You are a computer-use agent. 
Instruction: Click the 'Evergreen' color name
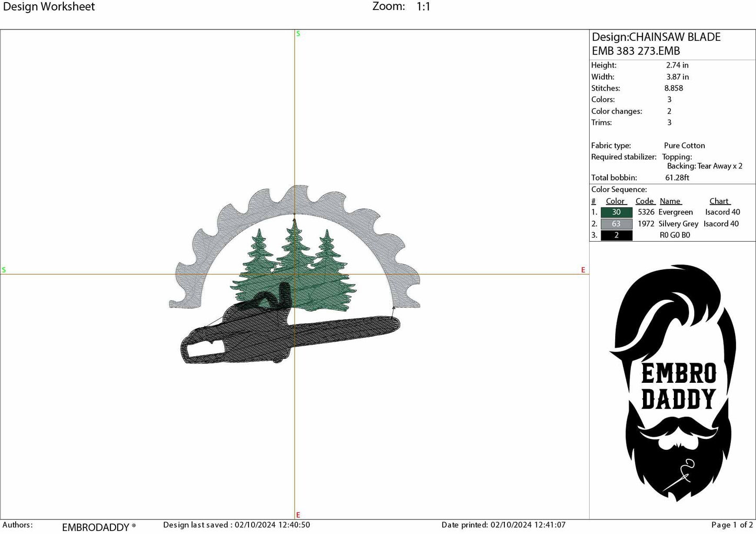675,212
